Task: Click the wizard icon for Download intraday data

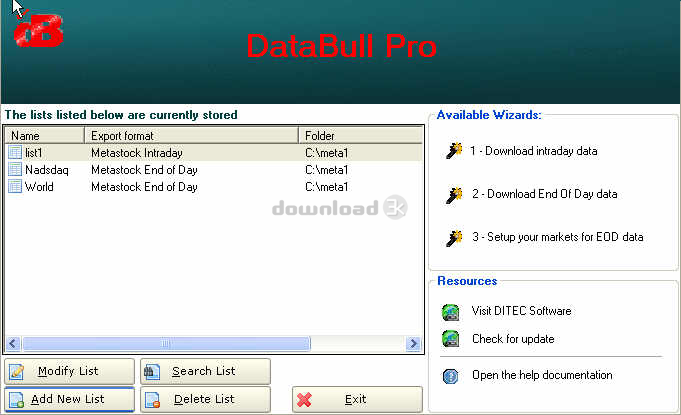Action: point(454,151)
